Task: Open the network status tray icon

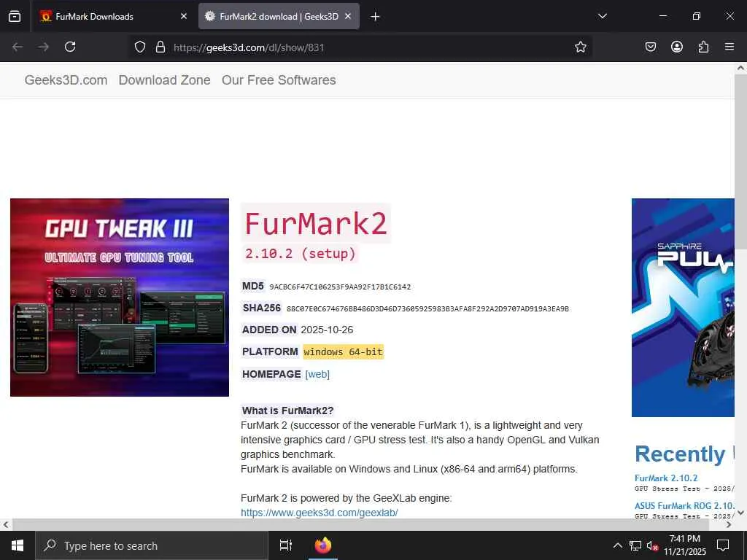Action: pyautogui.click(x=635, y=545)
